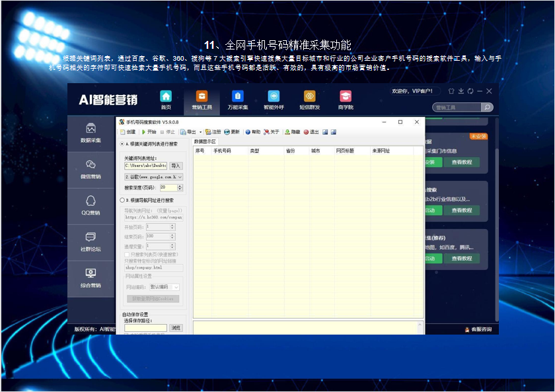555x392 pixels.
Task: Click the 来源网址 column header
Action: click(391, 150)
